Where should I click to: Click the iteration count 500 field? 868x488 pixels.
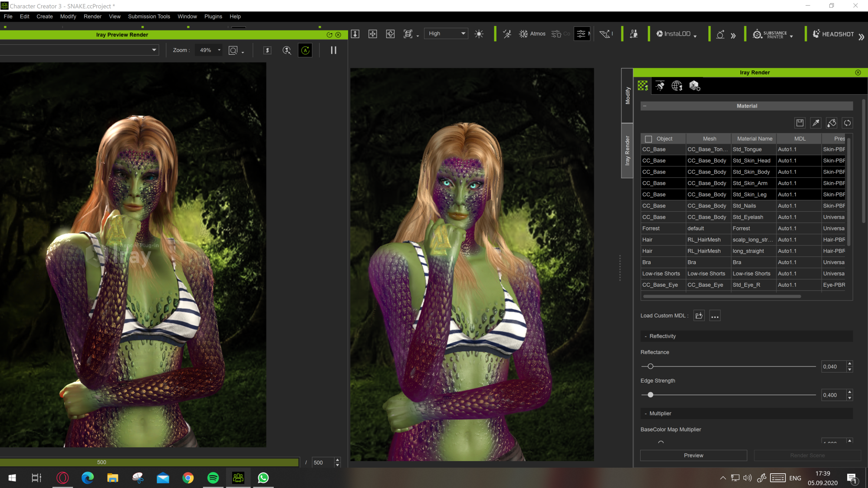322,462
